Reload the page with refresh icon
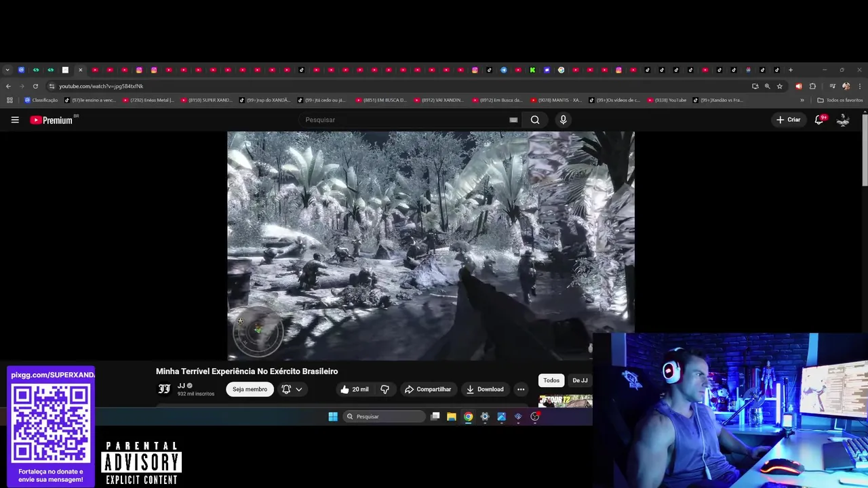This screenshot has width=868, height=488. pyautogui.click(x=35, y=86)
